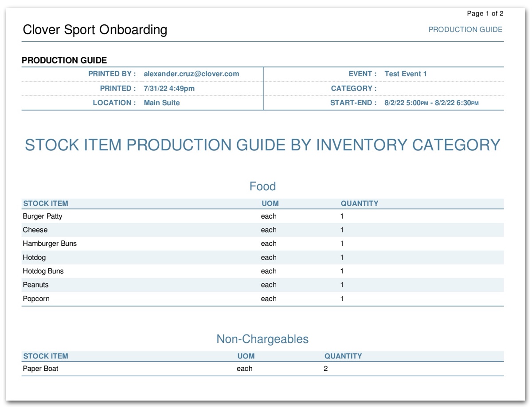Viewport: 532px width, 409px height.
Task: Click the Peanuts stock item
Action: [x=36, y=285]
